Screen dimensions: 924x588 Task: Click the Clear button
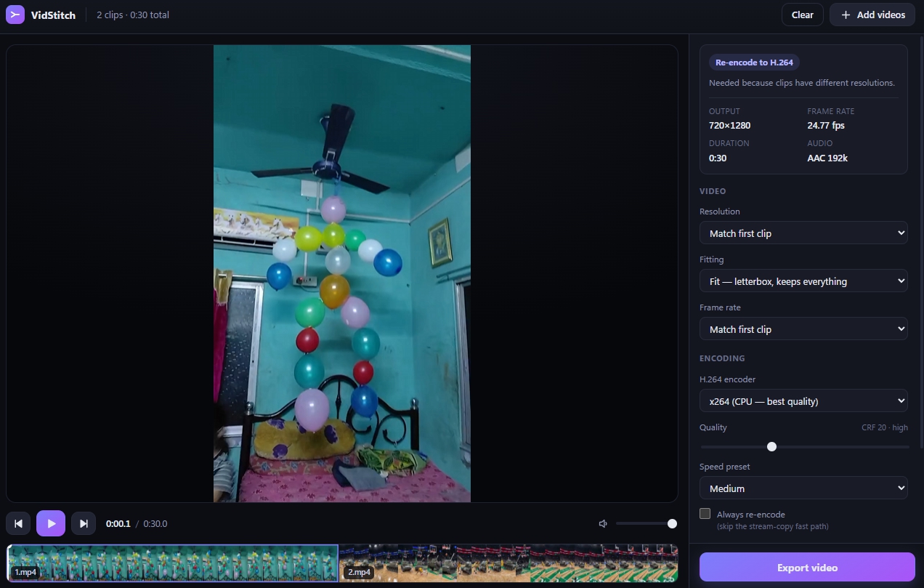pos(803,15)
